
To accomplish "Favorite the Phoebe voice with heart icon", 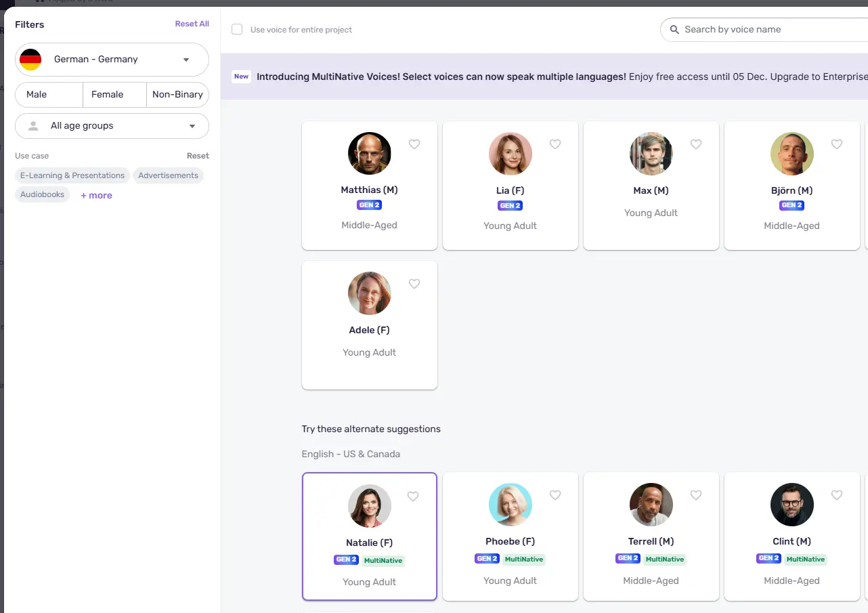I will [x=555, y=495].
